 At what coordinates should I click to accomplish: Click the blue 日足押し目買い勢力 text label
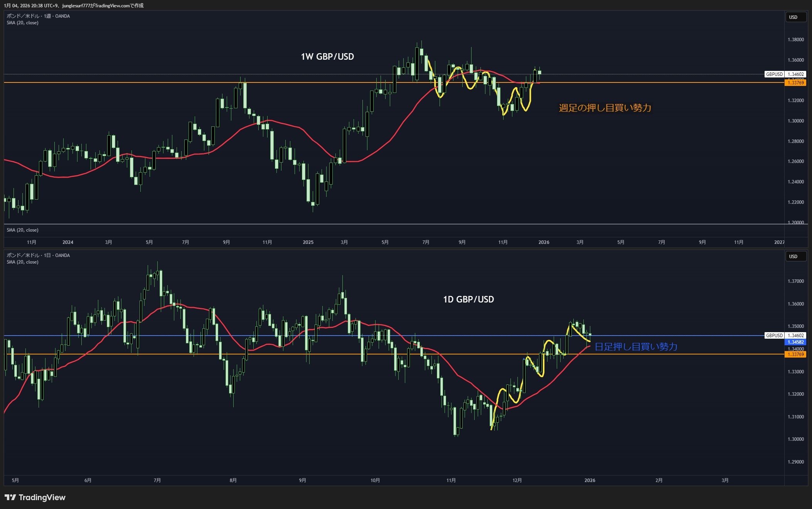[636, 347]
